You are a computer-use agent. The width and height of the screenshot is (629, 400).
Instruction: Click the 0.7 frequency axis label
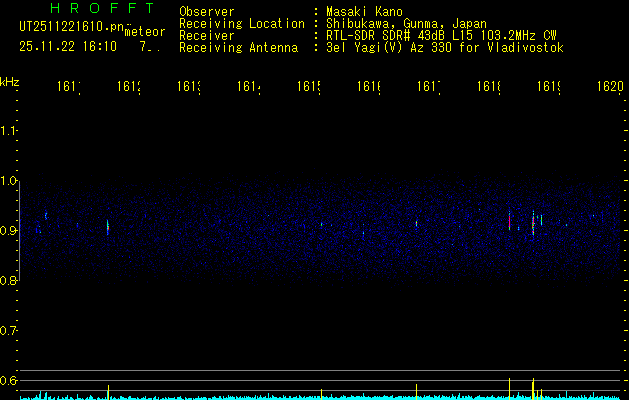(x=8, y=330)
